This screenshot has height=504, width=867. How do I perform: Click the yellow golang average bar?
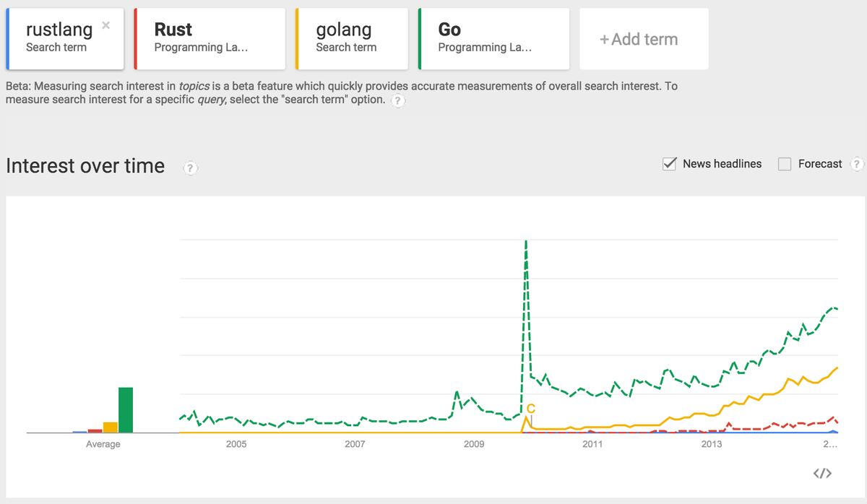(110, 427)
